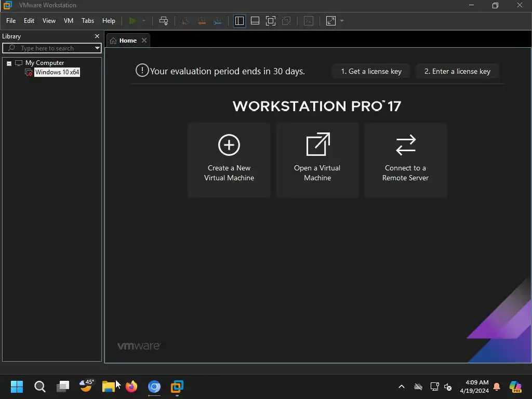Toggle the thumbnail bar view icon
Image resolution: width=532 pixels, height=399 pixels.
[x=255, y=21]
